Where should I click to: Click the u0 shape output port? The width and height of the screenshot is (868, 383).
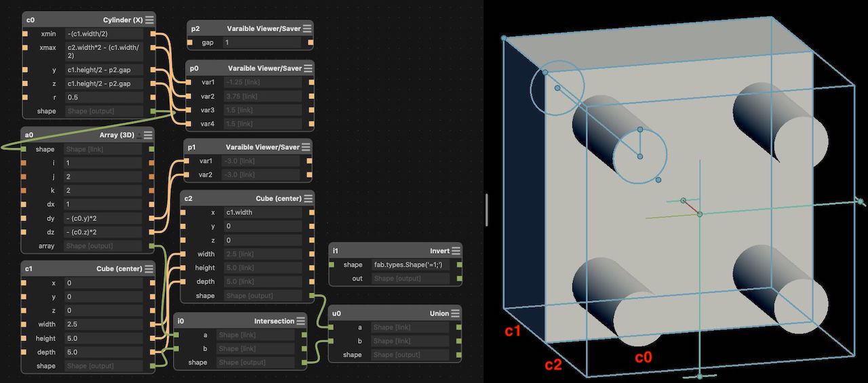click(x=458, y=355)
